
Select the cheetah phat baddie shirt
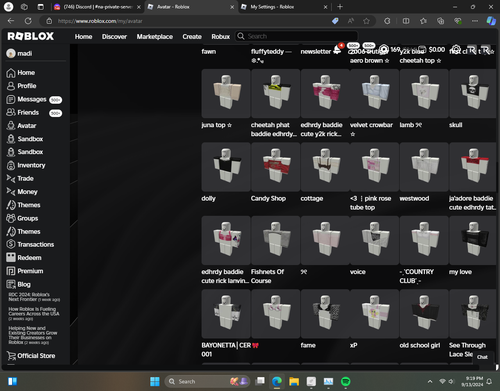[x=275, y=93]
